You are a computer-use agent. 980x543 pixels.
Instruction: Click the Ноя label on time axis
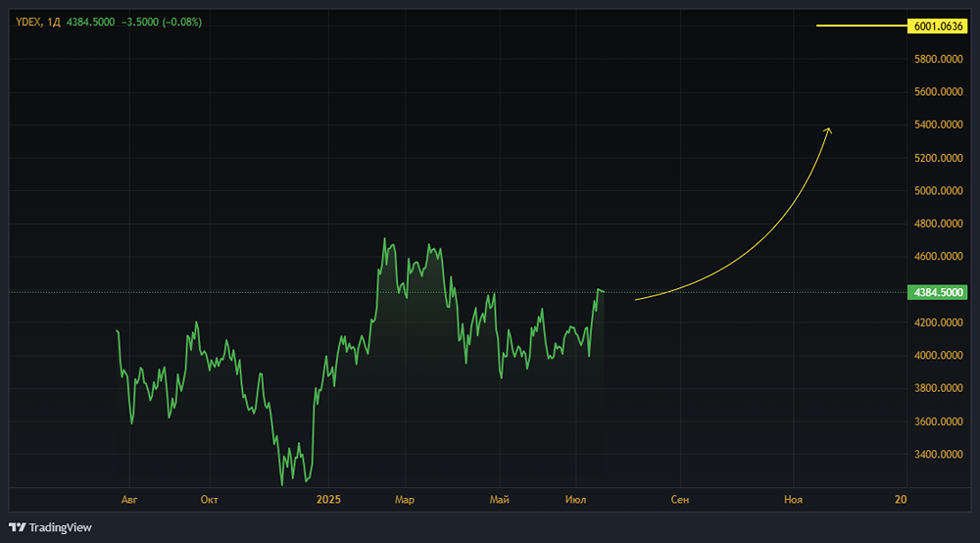pyautogui.click(x=793, y=500)
